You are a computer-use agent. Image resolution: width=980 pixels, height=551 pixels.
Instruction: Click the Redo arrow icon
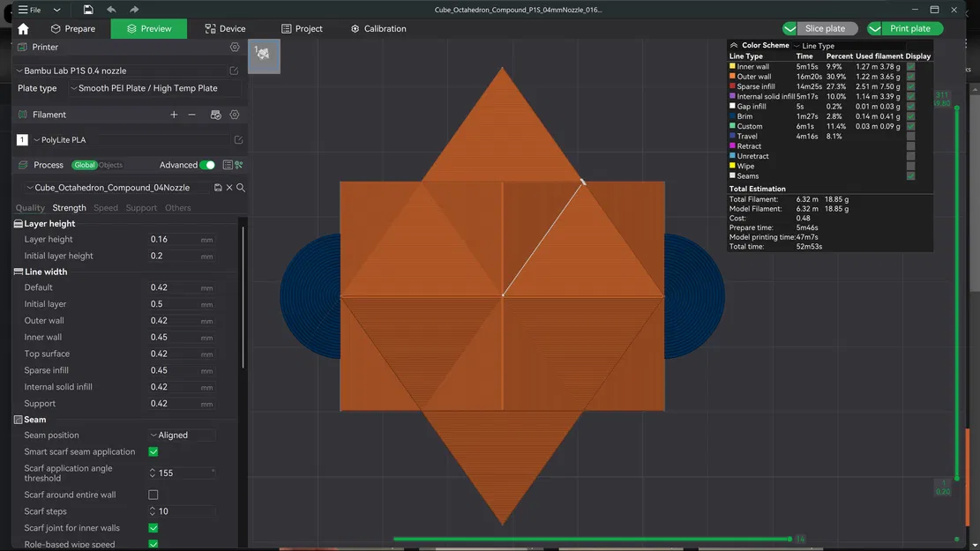[x=135, y=9]
